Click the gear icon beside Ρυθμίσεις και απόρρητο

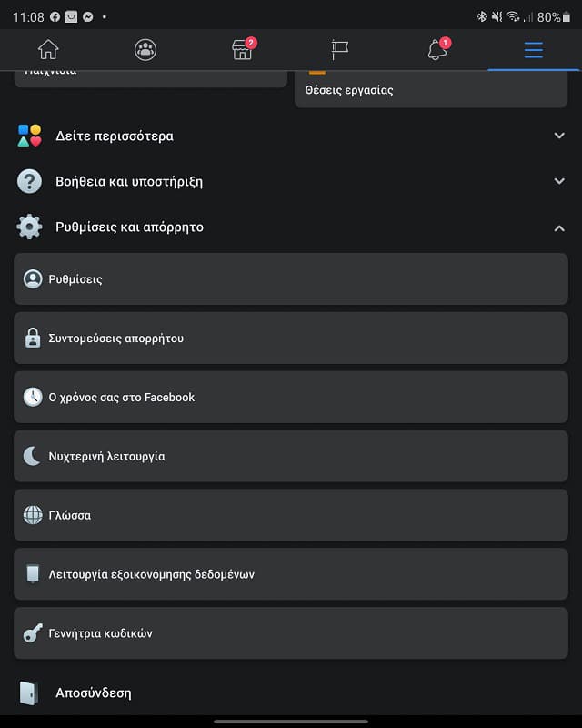(30, 227)
